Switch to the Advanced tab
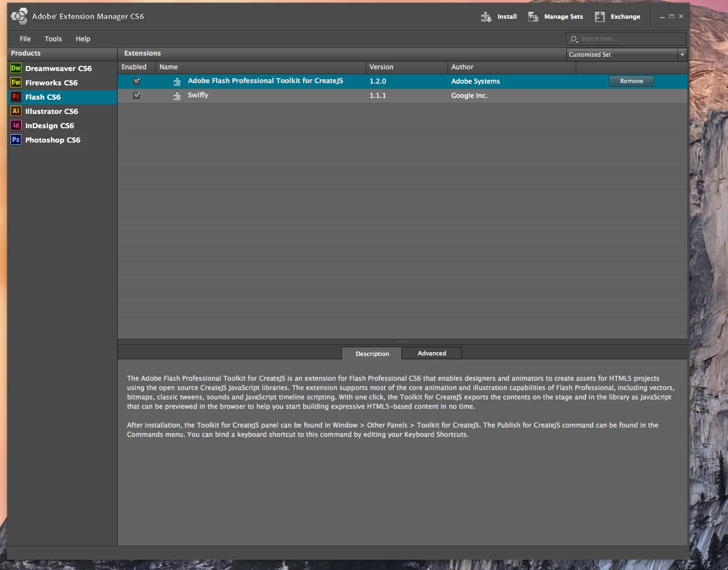 click(432, 353)
